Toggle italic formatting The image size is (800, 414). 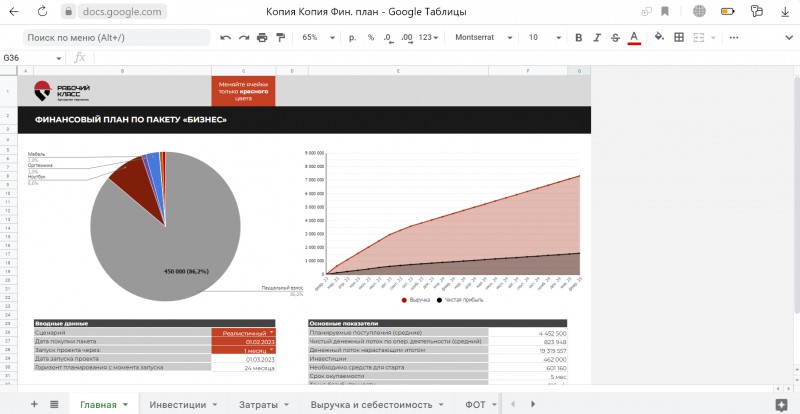coord(597,37)
